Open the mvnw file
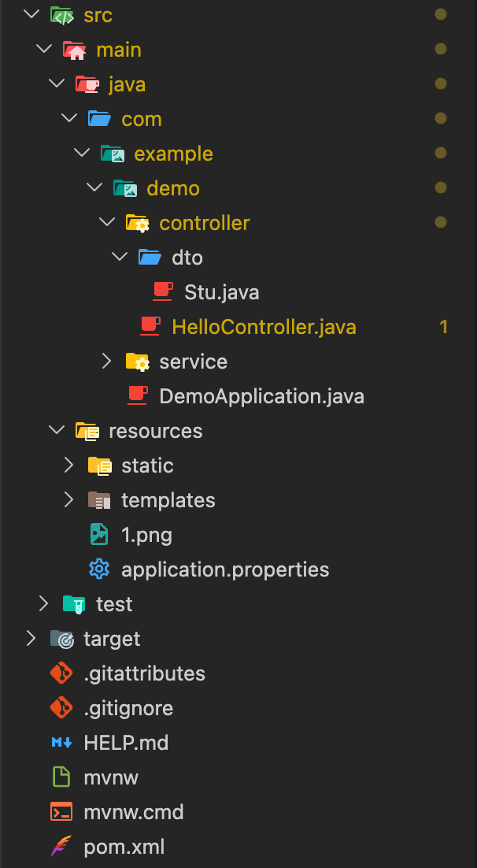The width and height of the screenshot is (477, 868). (111, 777)
